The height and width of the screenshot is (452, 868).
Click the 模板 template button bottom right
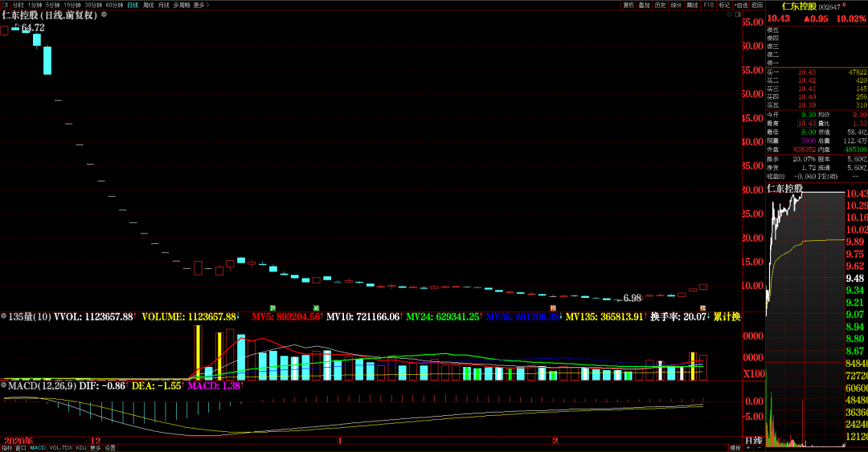[735, 448]
